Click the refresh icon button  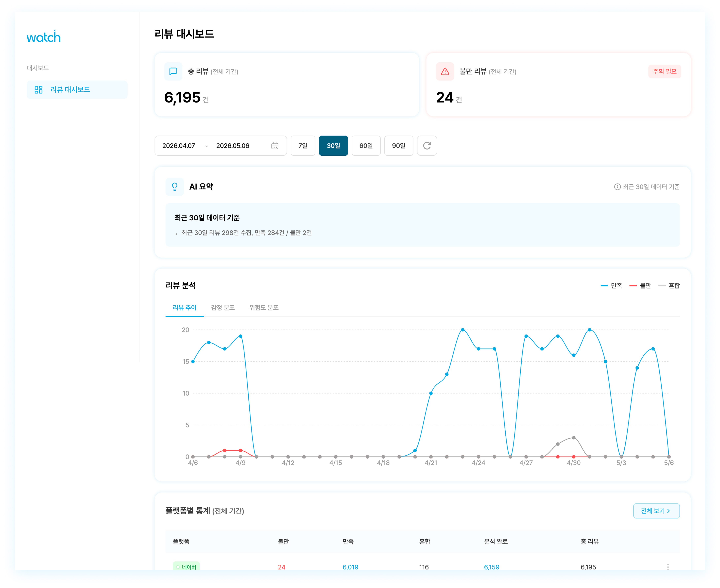(427, 146)
